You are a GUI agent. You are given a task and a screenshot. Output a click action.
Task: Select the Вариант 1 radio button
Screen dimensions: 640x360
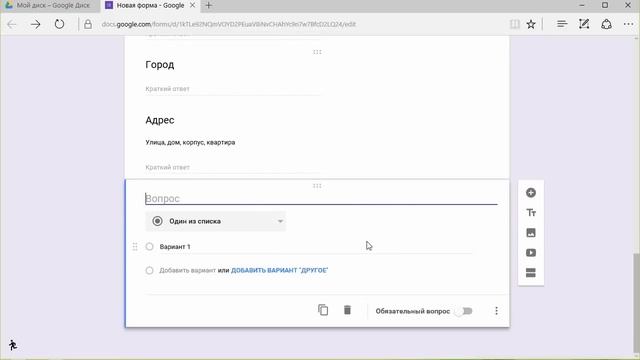coord(149,247)
